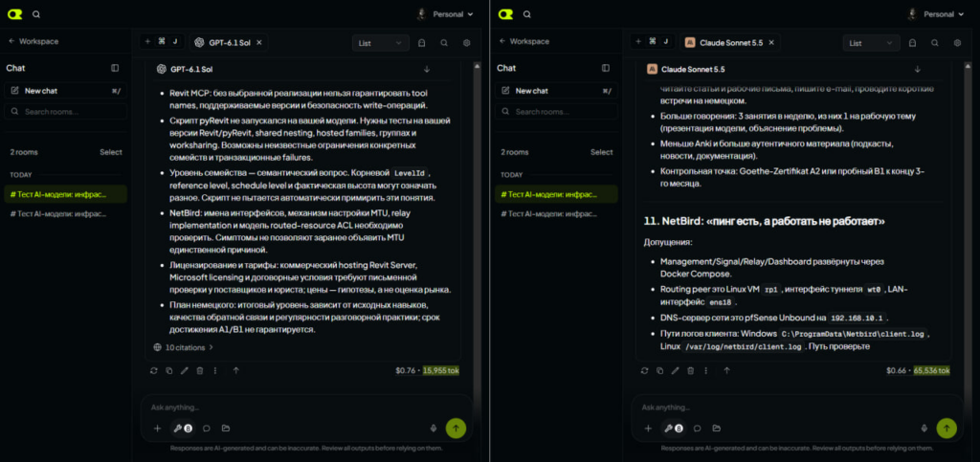Image resolution: width=980 pixels, height=462 pixels.
Task: Click folder icon in left window composer
Action: tap(226, 429)
